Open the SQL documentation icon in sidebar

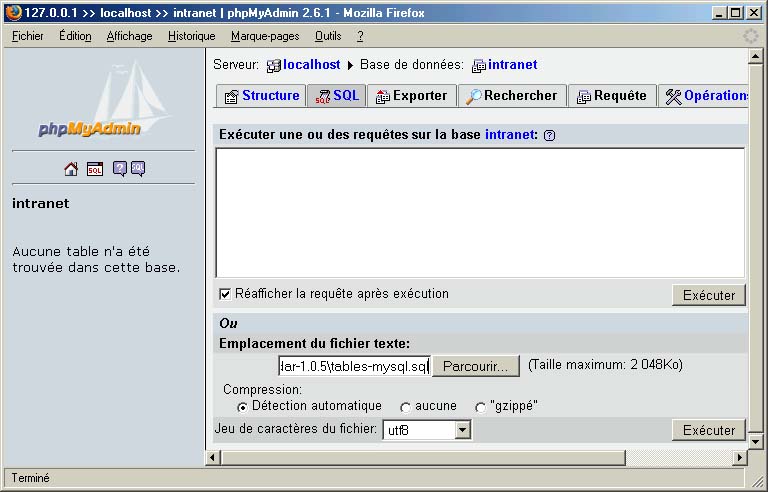[138, 169]
